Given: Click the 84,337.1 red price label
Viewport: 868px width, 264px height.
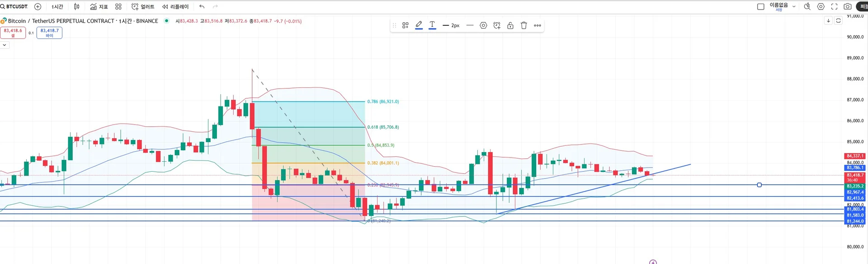Looking at the screenshot, I should pos(855,156).
